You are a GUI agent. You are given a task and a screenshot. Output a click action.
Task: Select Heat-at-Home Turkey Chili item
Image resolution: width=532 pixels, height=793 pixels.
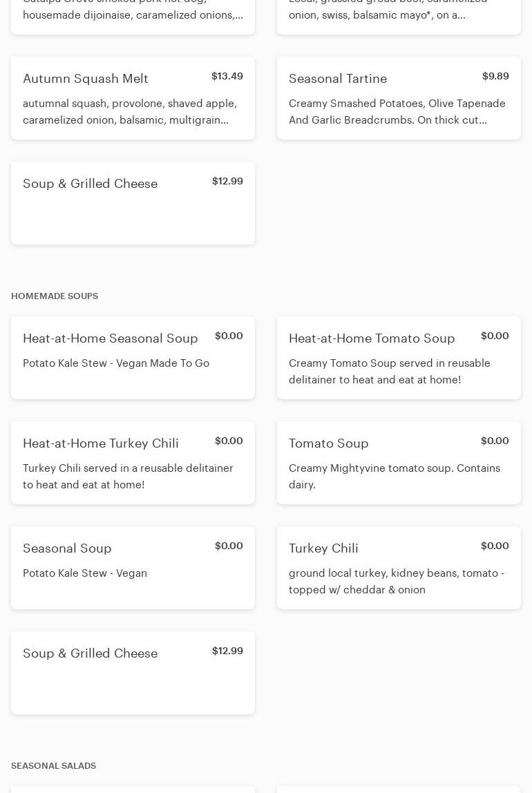101,443
